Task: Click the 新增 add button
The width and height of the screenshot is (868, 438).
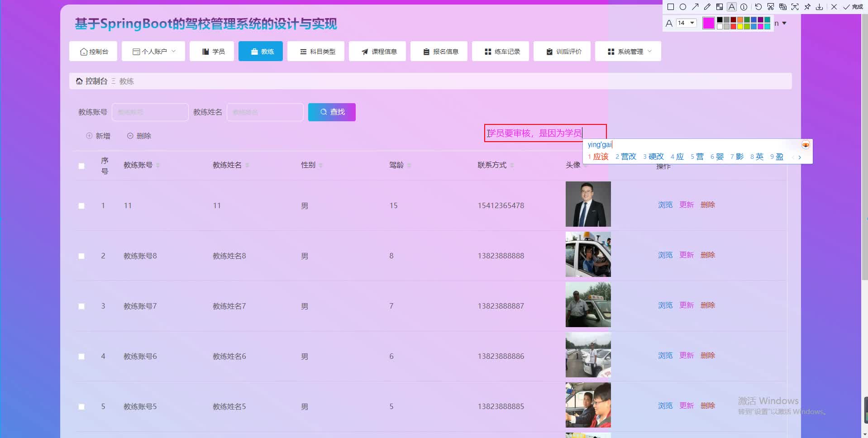Action: pos(98,136)
